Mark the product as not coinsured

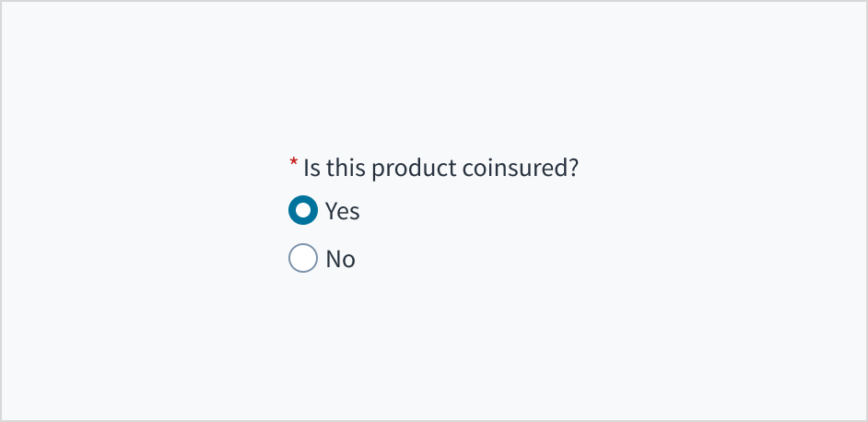pos(303,259)
